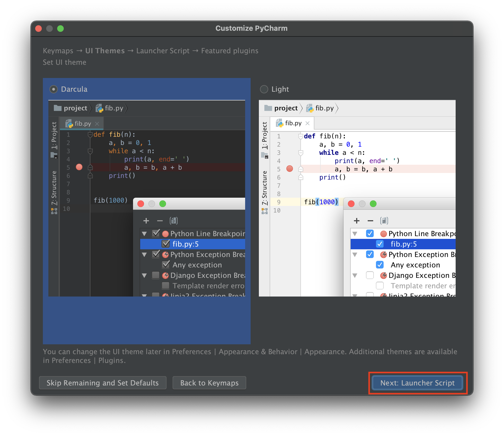Toggle Python Line Breakpoint checkbox in Darcula preview
The image size is (504, 436).
(156, 233)
